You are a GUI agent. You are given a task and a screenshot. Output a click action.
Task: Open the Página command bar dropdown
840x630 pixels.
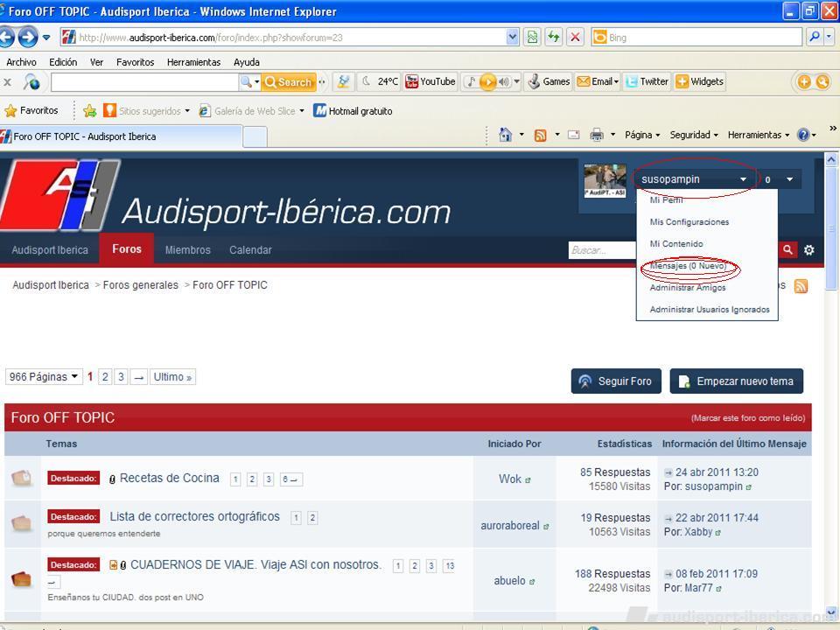click(x=642, y=135)
